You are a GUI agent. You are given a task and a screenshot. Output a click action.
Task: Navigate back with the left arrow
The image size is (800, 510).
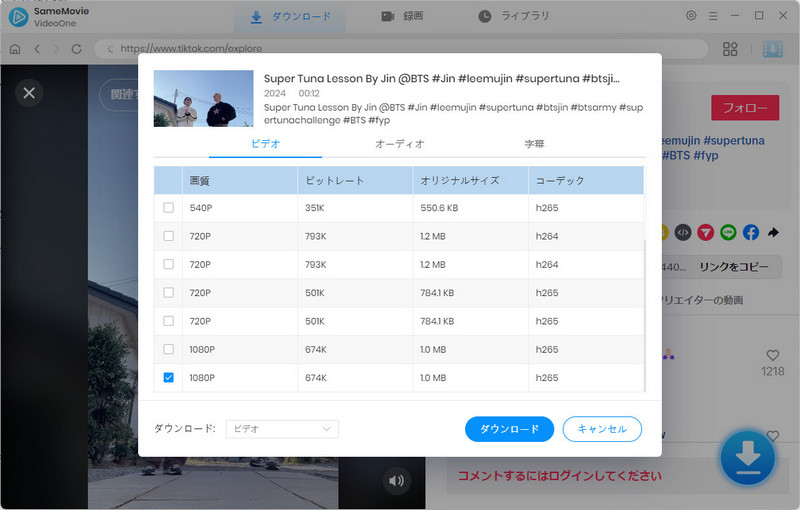(x=37, y=49)
